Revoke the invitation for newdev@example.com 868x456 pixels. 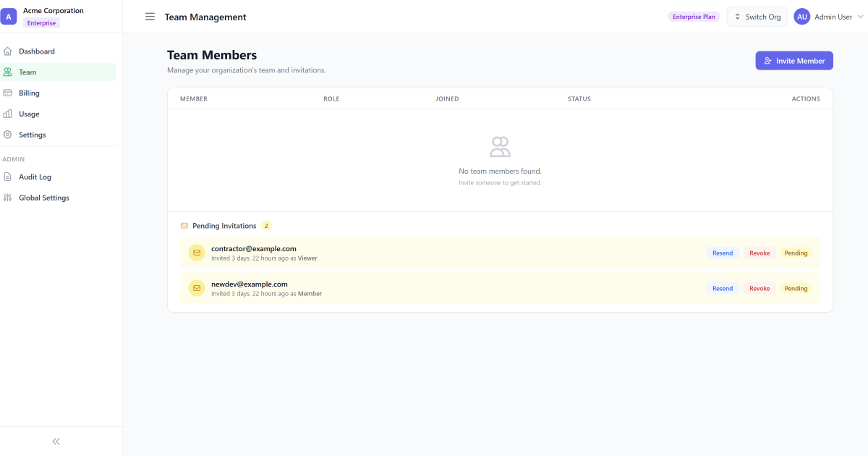pos(759,289)
